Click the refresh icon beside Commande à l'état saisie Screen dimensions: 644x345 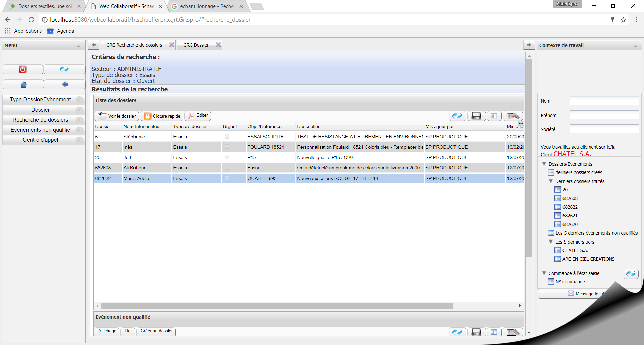[630, 274]
